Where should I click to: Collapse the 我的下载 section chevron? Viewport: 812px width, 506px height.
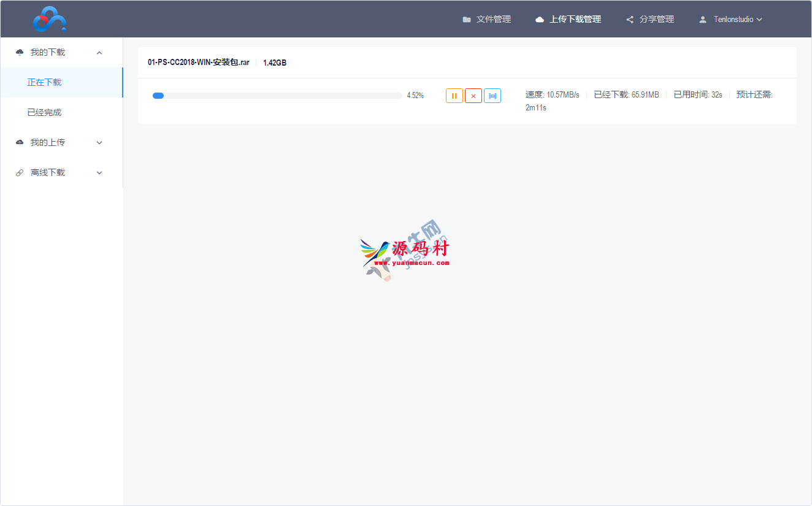pos(99,53)
